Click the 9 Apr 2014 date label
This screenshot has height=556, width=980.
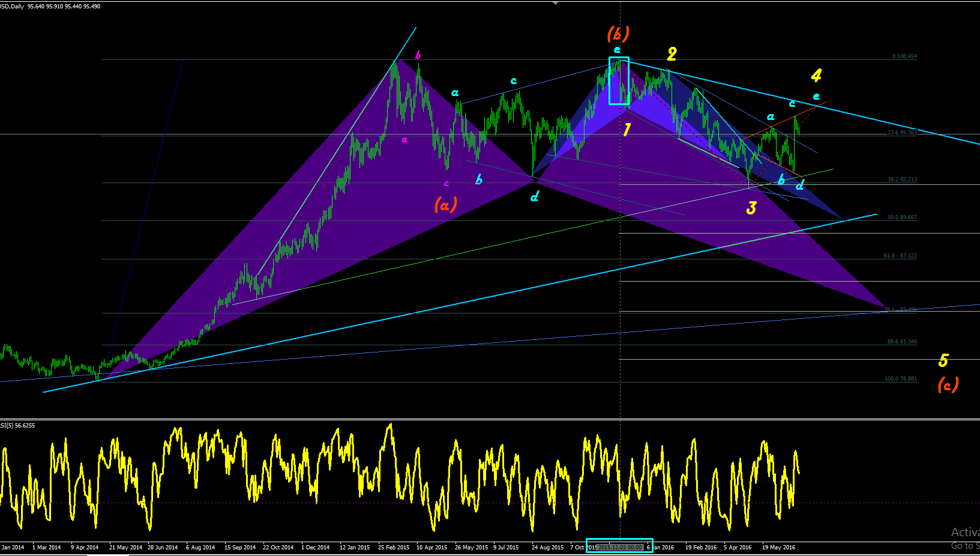[x=85, y=547]
